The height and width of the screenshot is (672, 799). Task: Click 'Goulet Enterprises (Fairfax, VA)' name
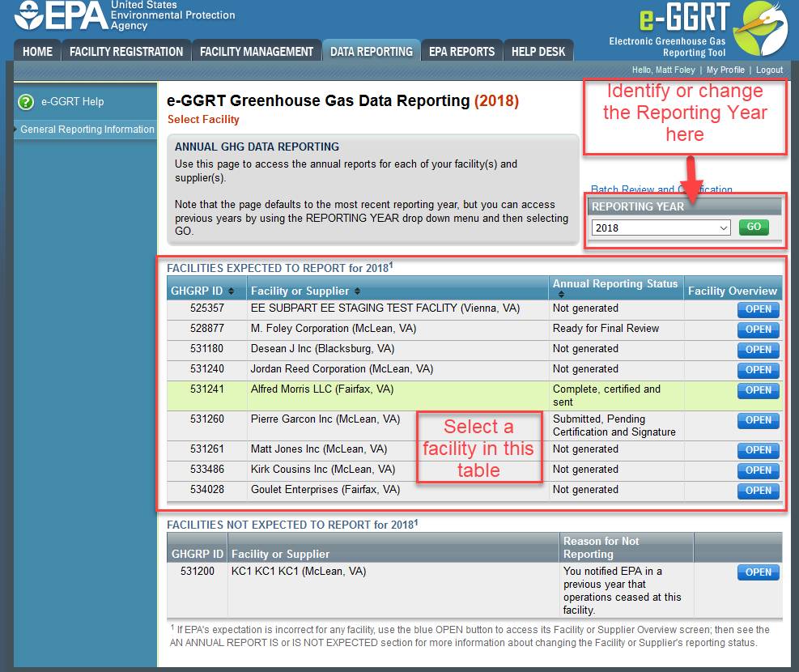325,490
